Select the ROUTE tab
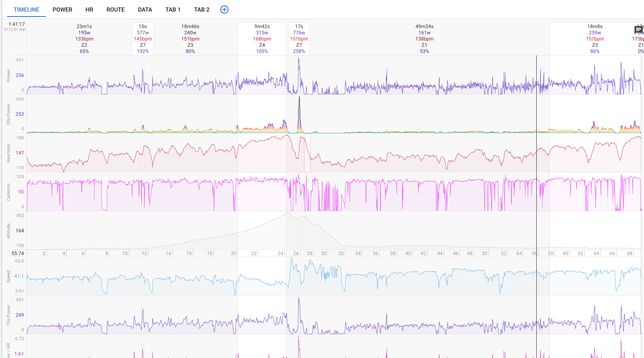This screenshot has width=644, height=358. (x=116, y=10)
